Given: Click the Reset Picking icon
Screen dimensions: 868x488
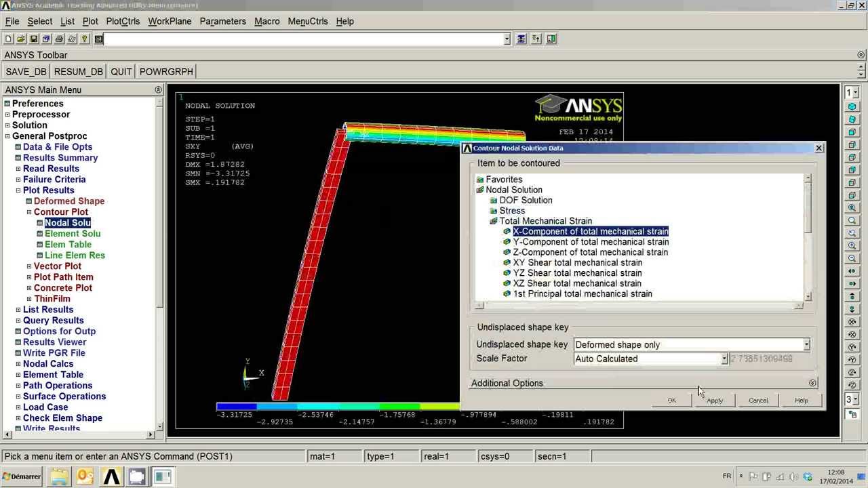Looking at the screenshot, I should coord(536,39).
